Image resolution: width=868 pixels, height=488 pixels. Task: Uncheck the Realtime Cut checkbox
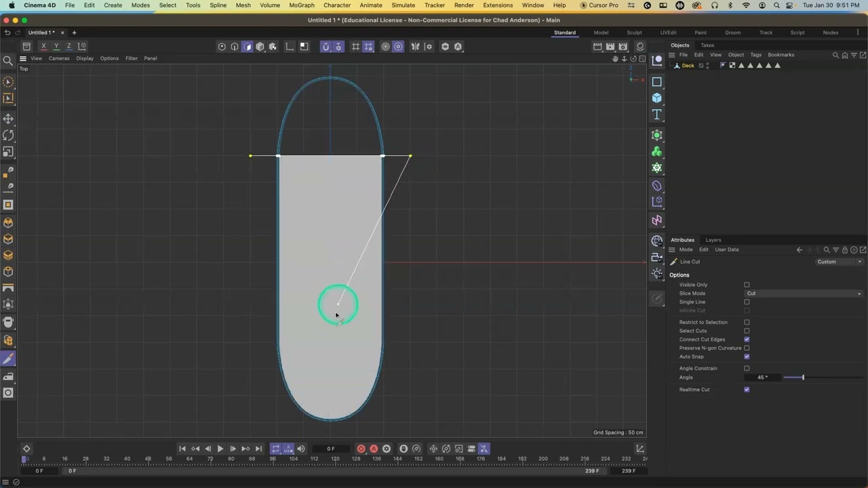(747, 390)
